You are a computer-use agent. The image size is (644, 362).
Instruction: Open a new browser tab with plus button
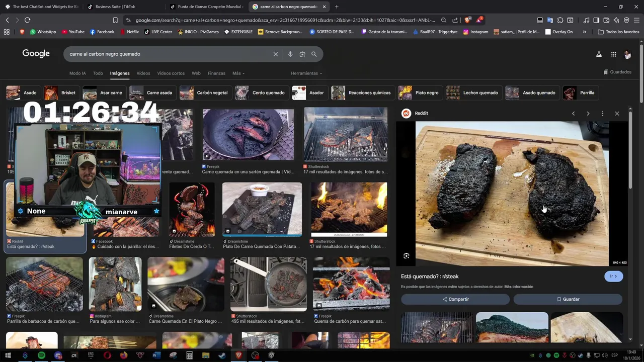(337, 7)
